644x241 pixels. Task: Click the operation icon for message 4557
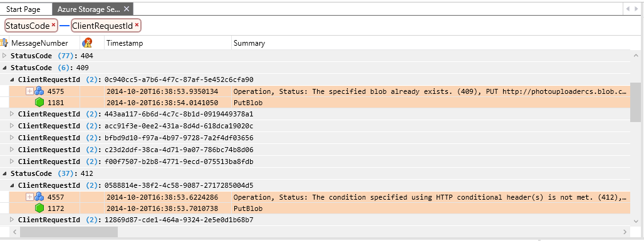pos(39,197)
